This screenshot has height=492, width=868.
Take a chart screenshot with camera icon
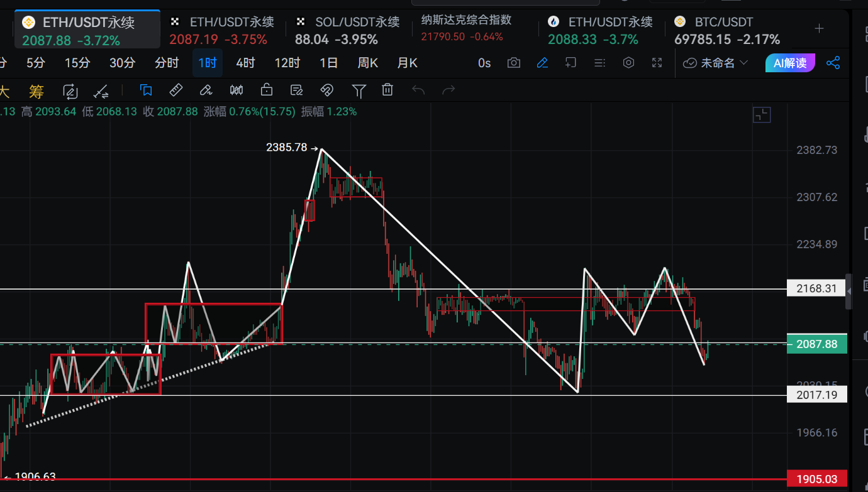point(514,63)
